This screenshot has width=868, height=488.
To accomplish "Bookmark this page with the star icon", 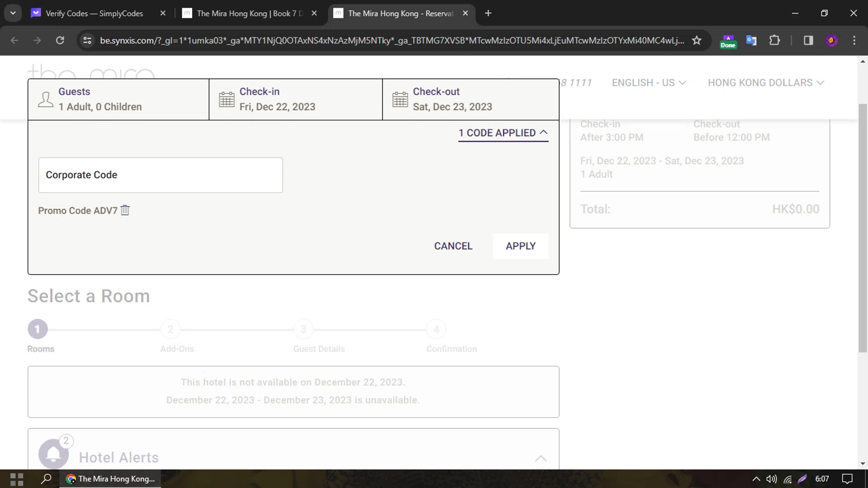I will [697, 40].
